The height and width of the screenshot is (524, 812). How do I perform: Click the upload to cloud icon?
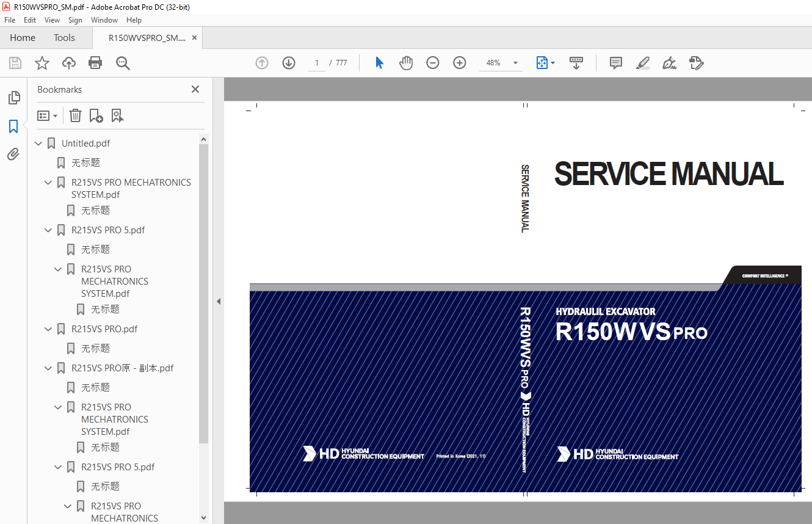point(69,63)
